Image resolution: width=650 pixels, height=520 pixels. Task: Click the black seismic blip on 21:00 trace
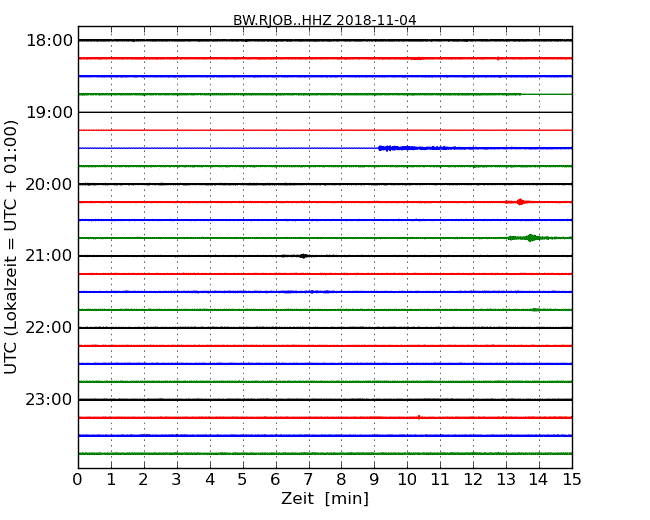(303, 256)
